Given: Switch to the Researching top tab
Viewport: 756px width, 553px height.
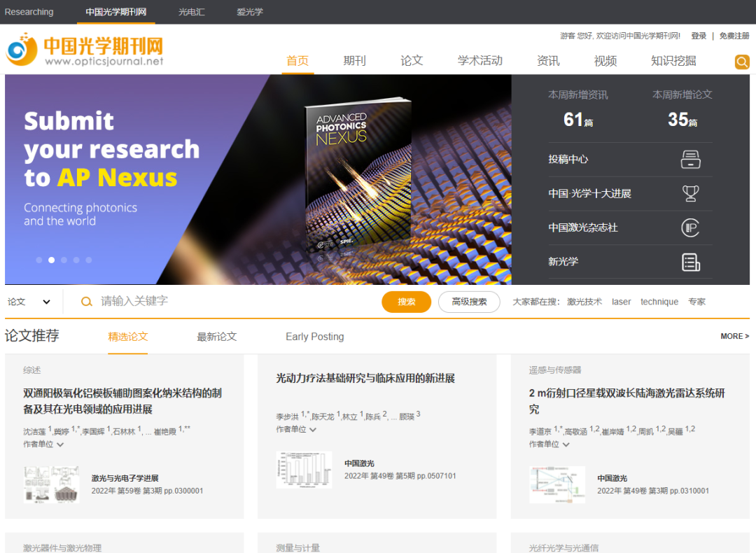Looking at the screenshot, I should [29, 12].
